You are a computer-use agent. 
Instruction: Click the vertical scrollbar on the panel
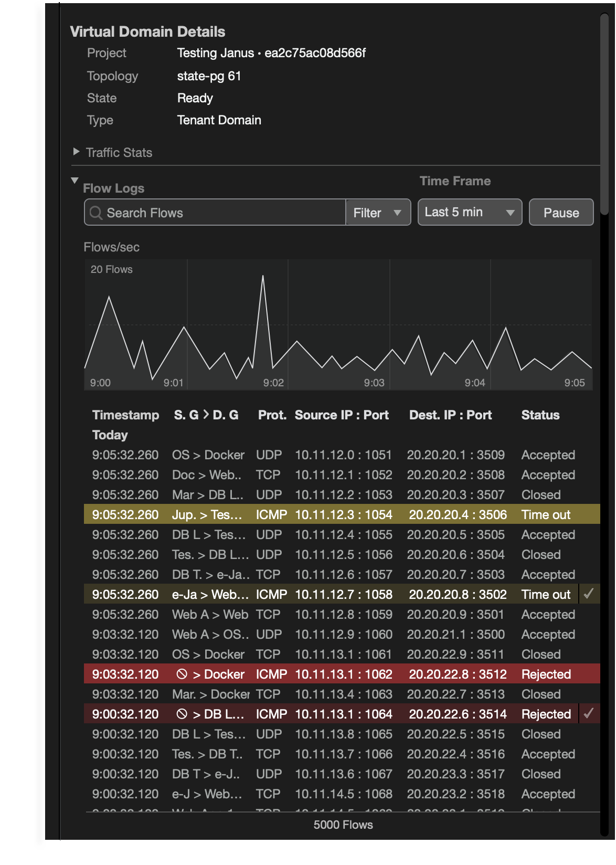tap(604, 115)
